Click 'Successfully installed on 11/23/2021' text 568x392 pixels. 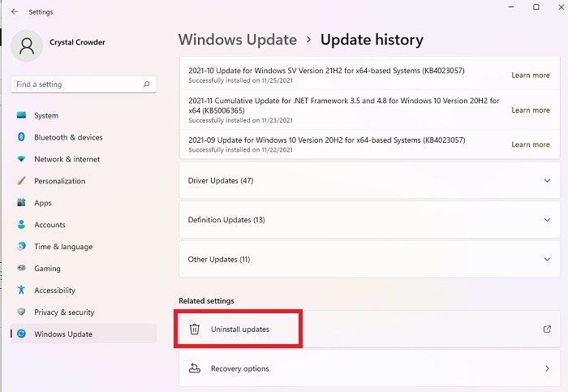pos(240,120)
